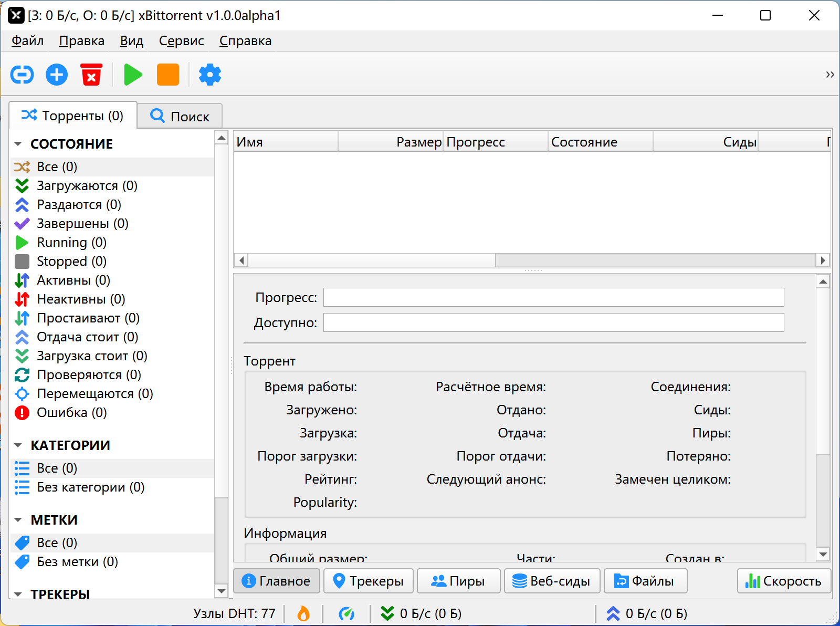Image resolution: width=840 pixels, height=626 pixels.
Task: Select the Отдача стоит (0) filter
Action: coord(112,337)
